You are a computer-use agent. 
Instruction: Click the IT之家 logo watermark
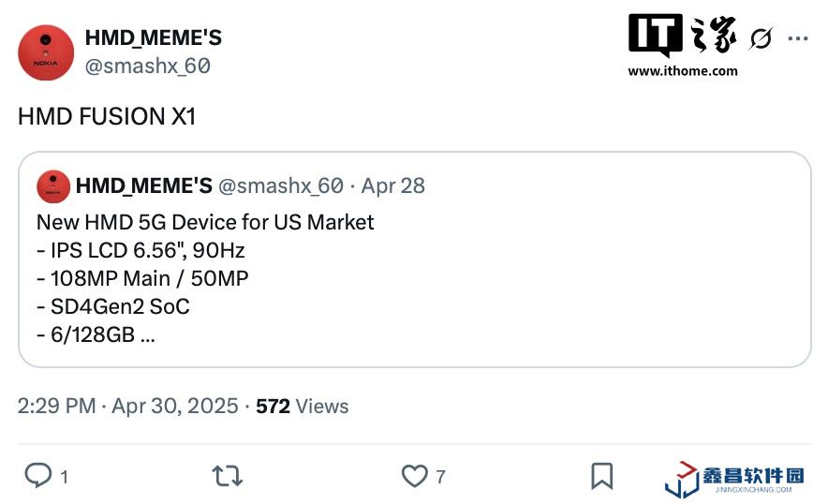[x=682, y=36]
